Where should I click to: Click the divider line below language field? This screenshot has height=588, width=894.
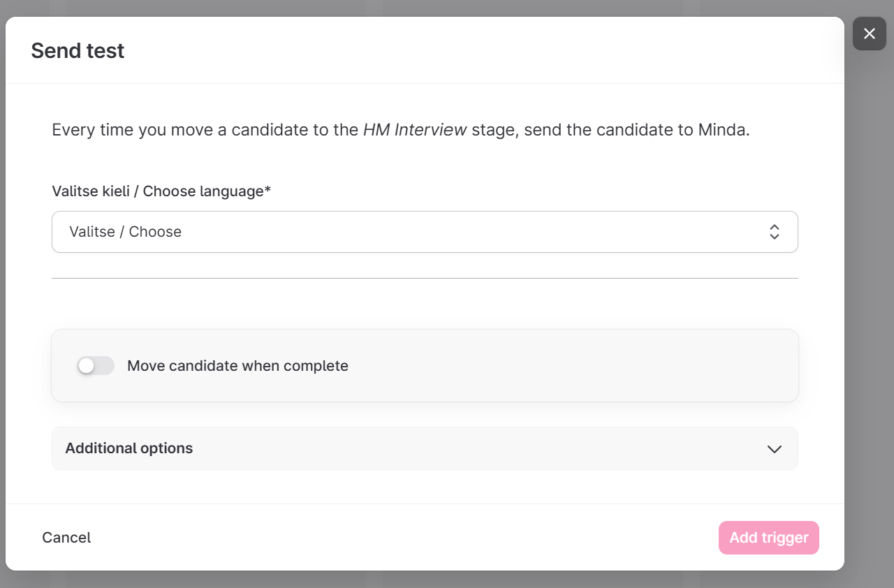tap(425, 278)
